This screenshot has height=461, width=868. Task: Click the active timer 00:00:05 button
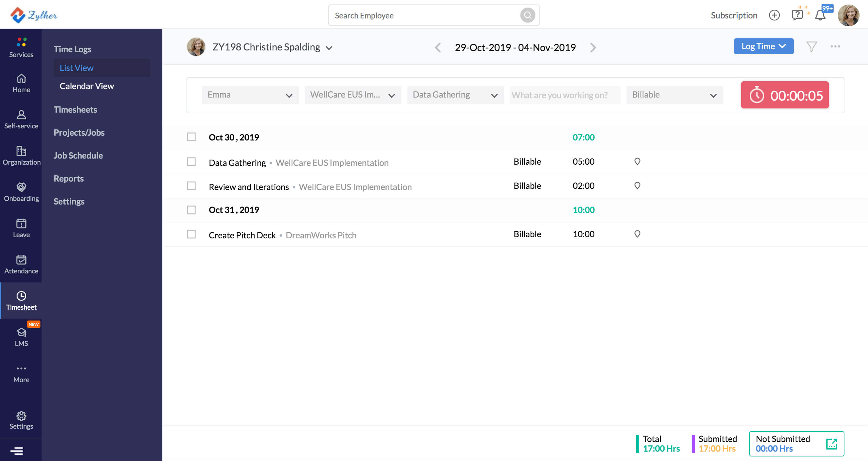click(786, 95)
